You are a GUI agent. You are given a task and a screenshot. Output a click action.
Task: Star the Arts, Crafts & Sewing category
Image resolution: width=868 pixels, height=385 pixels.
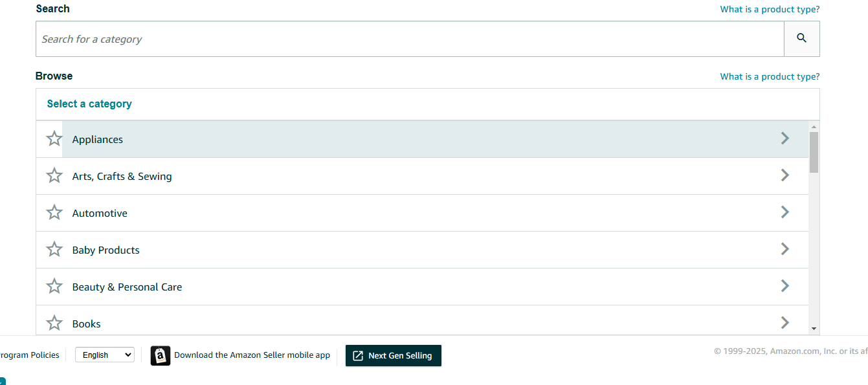pos(54,176)
